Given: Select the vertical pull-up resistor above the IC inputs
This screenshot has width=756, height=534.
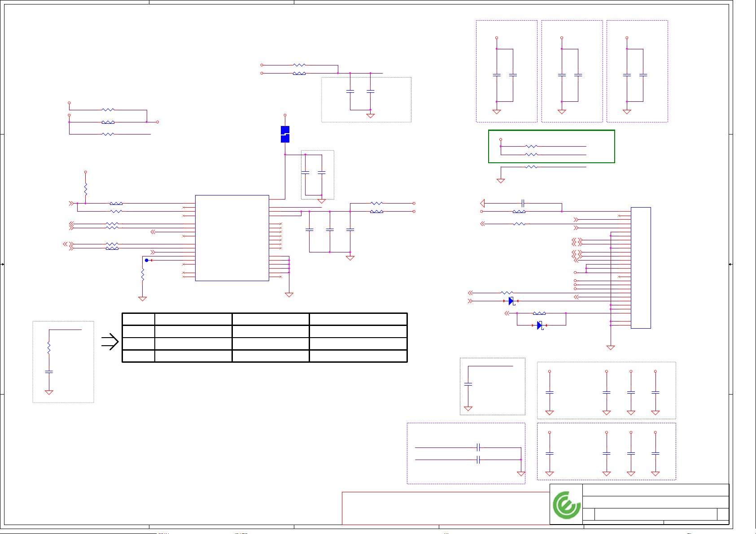Looking at the screenshot, I should [85, 188].
